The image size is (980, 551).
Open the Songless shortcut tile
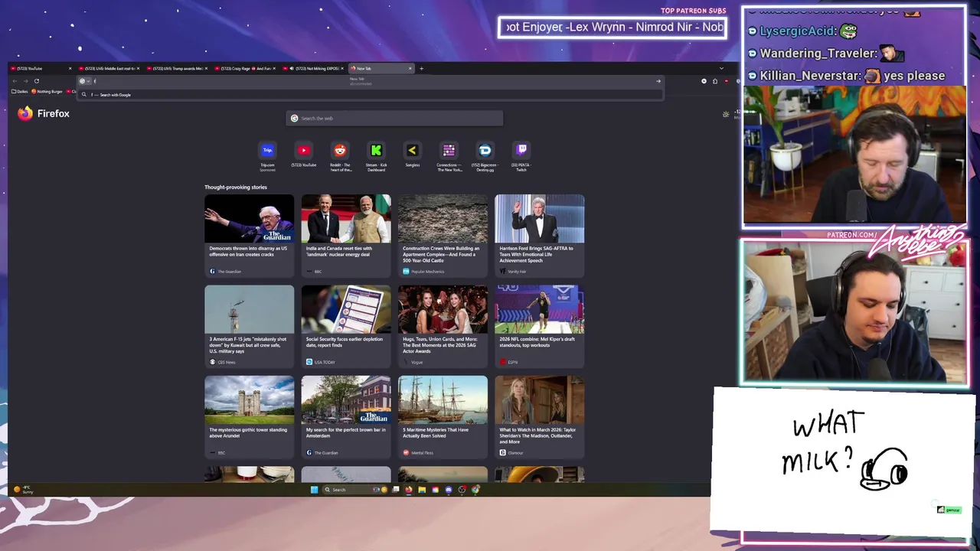[412, 155]
